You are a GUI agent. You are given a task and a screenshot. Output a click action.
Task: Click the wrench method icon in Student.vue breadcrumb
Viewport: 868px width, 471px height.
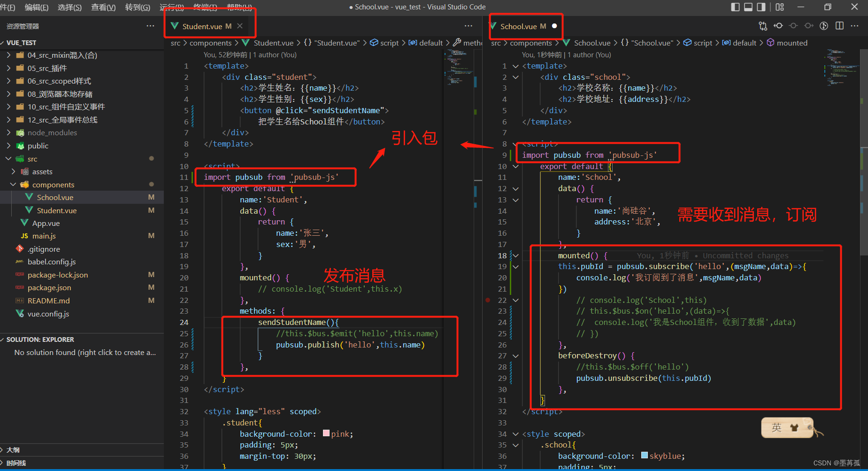point(457,43)
